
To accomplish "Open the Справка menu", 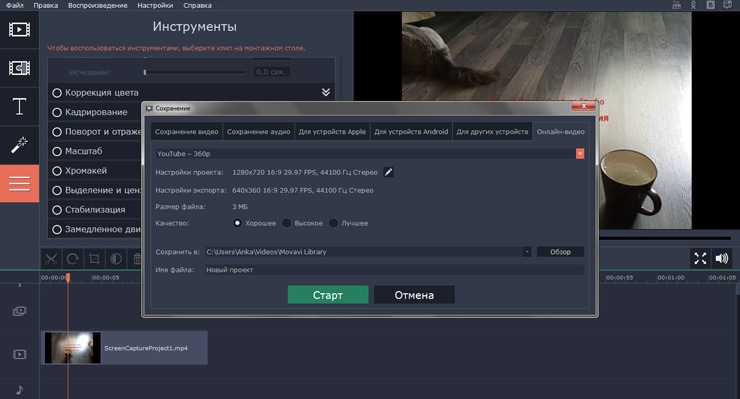I will click(197, 5).
